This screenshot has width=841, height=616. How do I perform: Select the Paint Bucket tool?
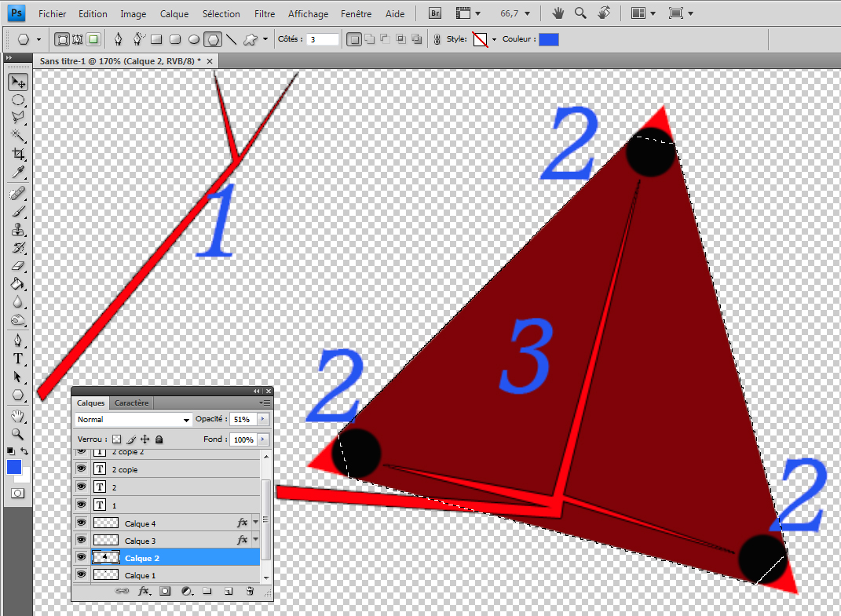(x=18, y=284)
